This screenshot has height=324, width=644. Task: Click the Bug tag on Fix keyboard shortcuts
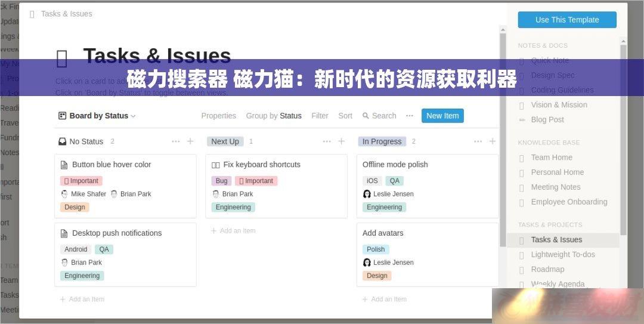click(x=221, y=181)
